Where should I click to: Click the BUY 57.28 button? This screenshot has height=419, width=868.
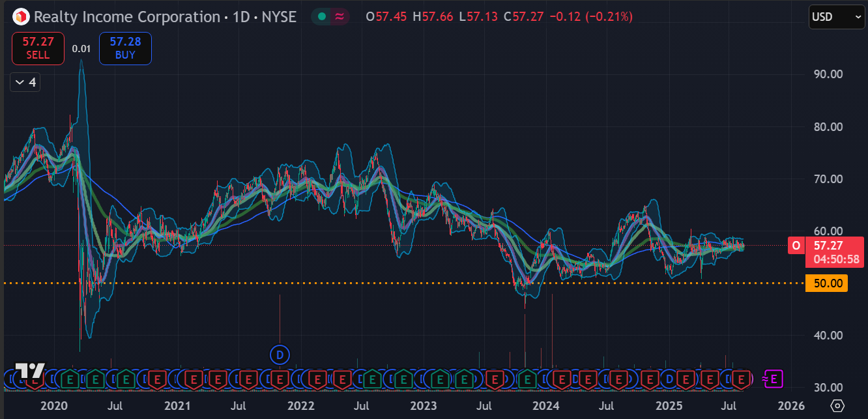(125, 48)
